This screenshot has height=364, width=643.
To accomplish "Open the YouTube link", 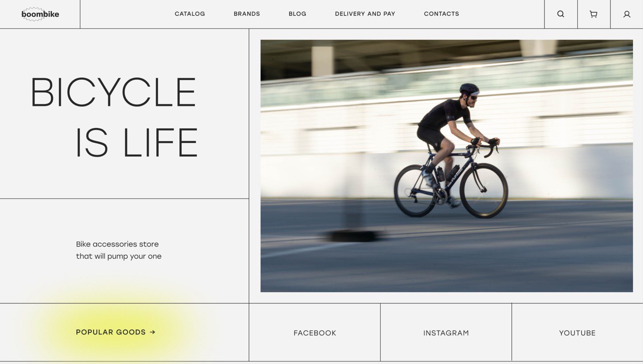I will [x=577, y=333].
